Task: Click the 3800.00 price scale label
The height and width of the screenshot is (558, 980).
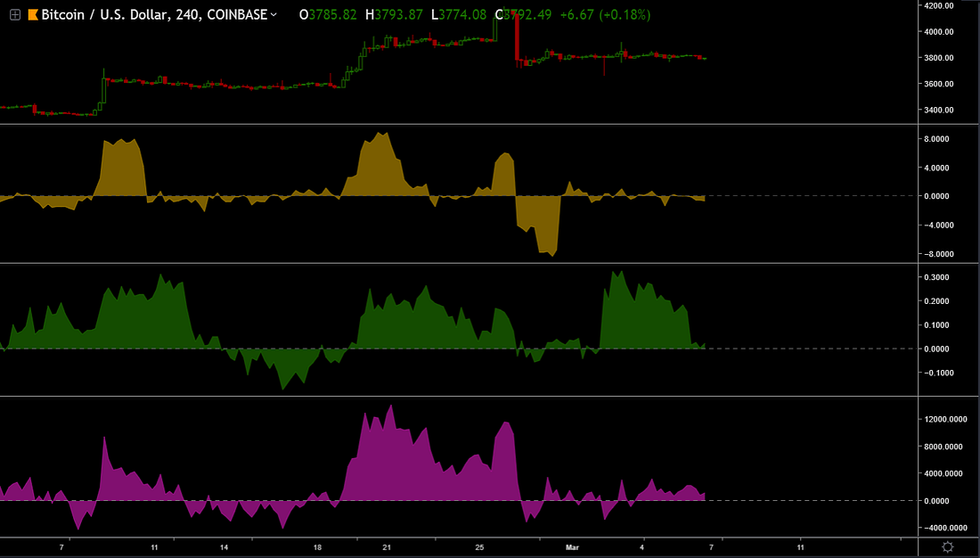Action: click(938, 58)
